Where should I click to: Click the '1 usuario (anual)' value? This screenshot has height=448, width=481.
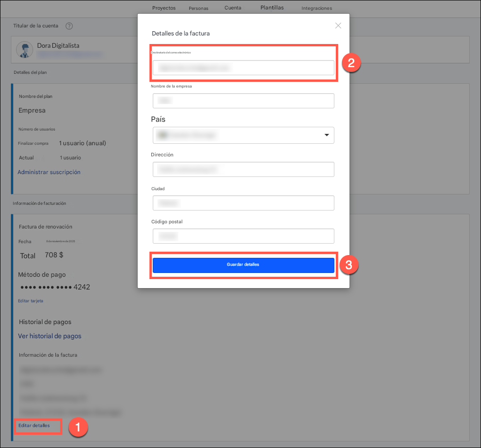82,143
